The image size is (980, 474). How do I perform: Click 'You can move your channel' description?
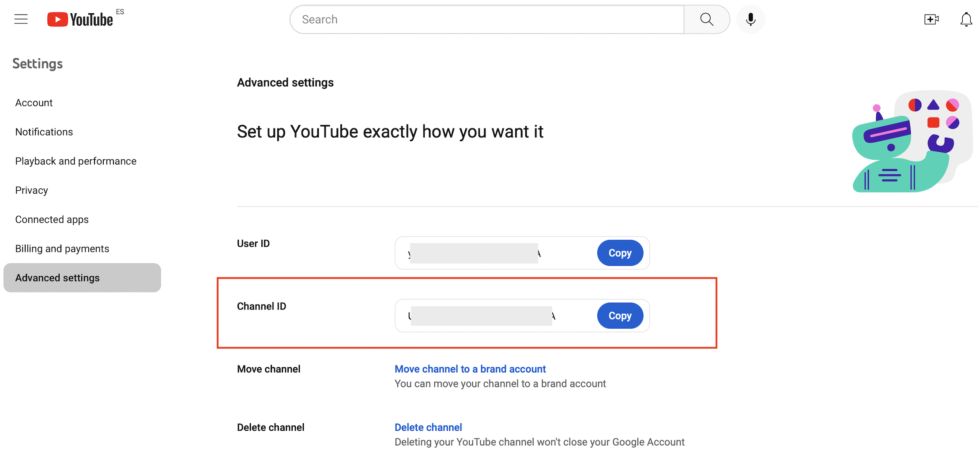click(500, 384)
